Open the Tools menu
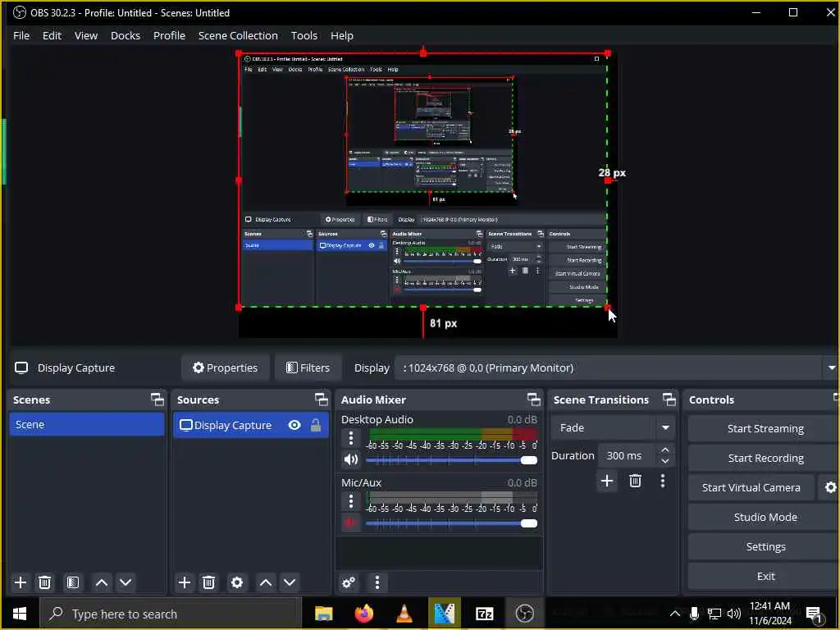The image size is (840, 630). (x=304, y=35)
